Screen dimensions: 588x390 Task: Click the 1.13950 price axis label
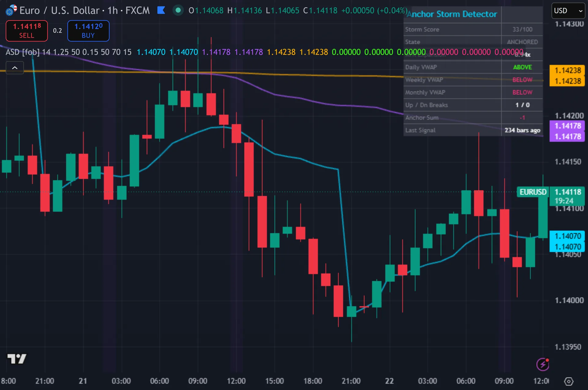pyautogui.click(x=568, y=347)
